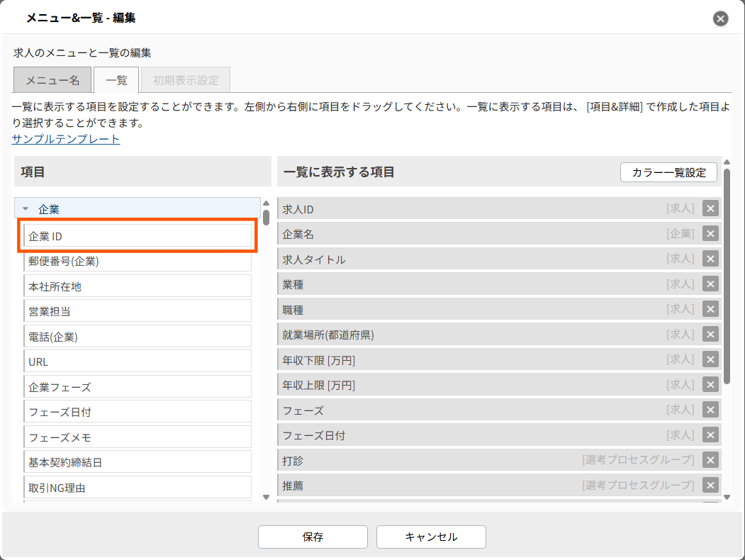Click the right displayed-items scroll-down arrow

727,498
